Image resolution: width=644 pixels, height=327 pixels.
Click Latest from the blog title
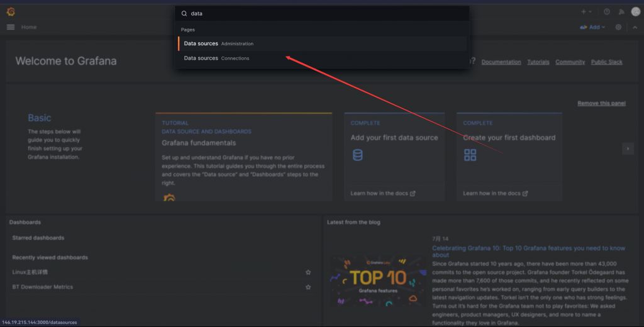(353, 222)
